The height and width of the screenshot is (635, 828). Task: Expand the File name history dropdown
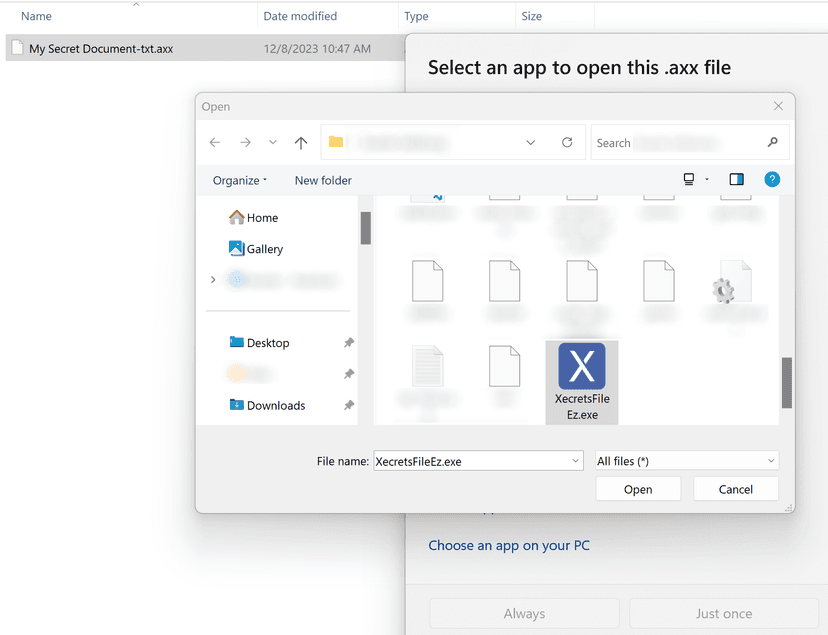click(x=575, y=461)
